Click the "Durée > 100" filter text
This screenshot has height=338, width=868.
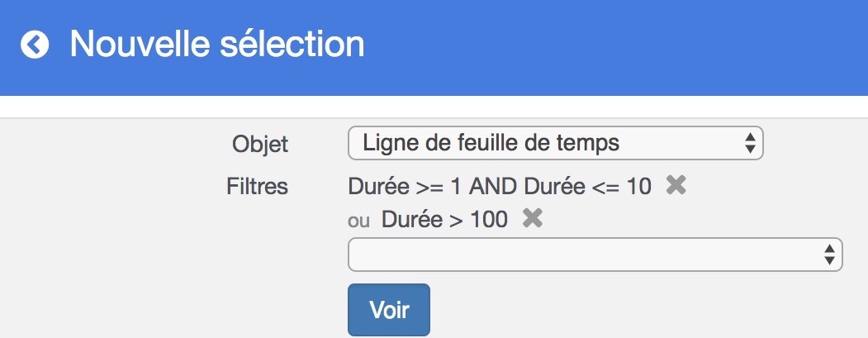click(x=445, y=219)
